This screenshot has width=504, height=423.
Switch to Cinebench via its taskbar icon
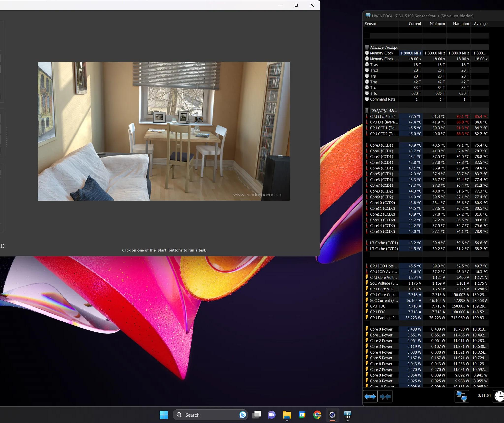pyautogui.click(x=332, y=415)
